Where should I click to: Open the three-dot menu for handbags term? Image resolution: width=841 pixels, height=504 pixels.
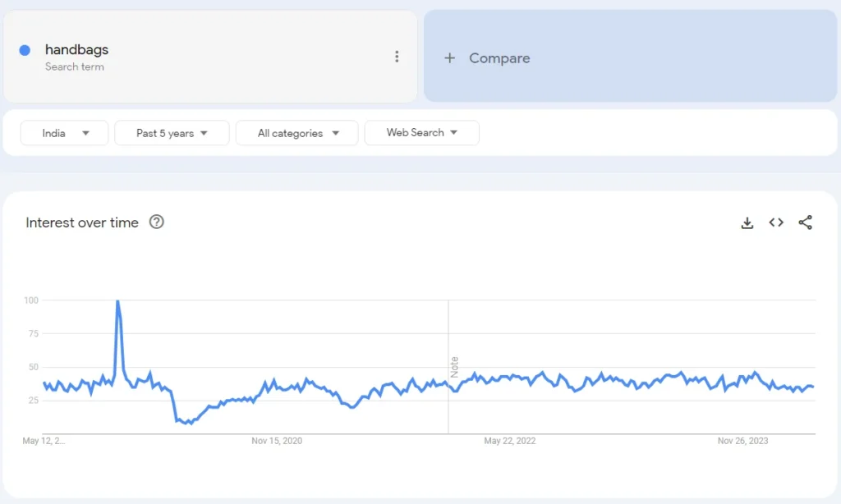pos(397,57)
